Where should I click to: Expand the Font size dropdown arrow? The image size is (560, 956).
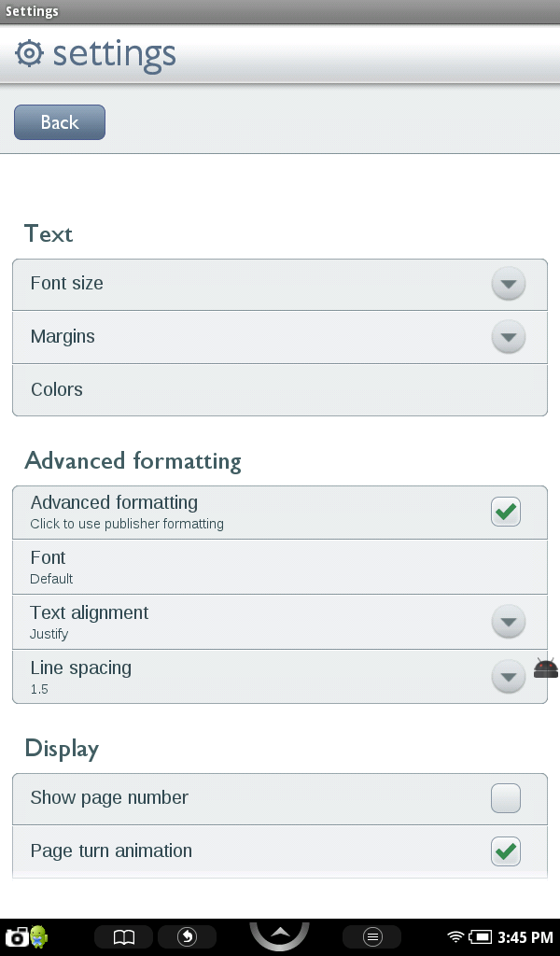tap(508, 284)
